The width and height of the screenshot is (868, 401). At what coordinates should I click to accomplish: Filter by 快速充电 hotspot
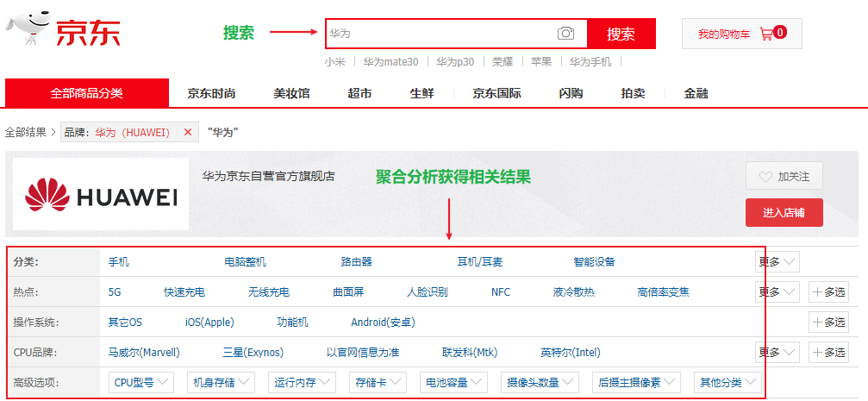pos(184,291)
